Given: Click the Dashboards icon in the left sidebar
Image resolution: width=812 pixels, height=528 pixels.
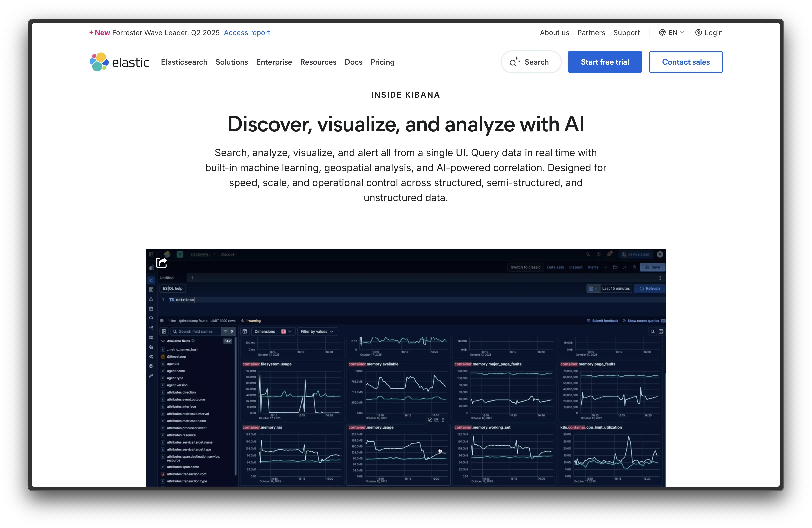Looking at the screenshot, I should point(151,289).
